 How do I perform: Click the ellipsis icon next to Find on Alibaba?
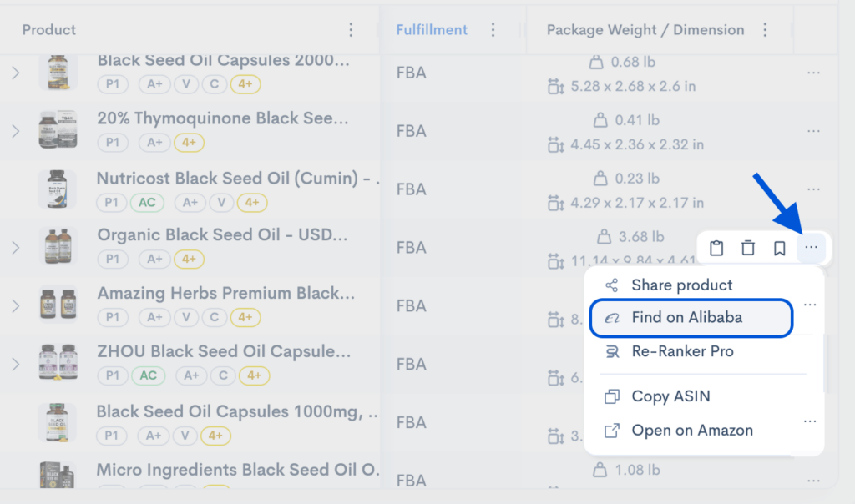click(x=809, y=304)
